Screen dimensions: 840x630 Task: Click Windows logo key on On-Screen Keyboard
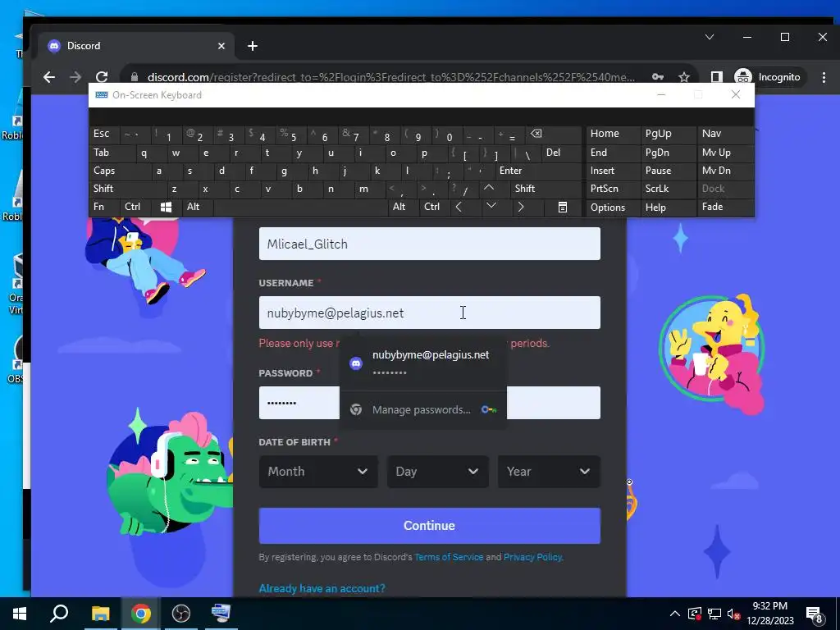[x=166, y=208]
